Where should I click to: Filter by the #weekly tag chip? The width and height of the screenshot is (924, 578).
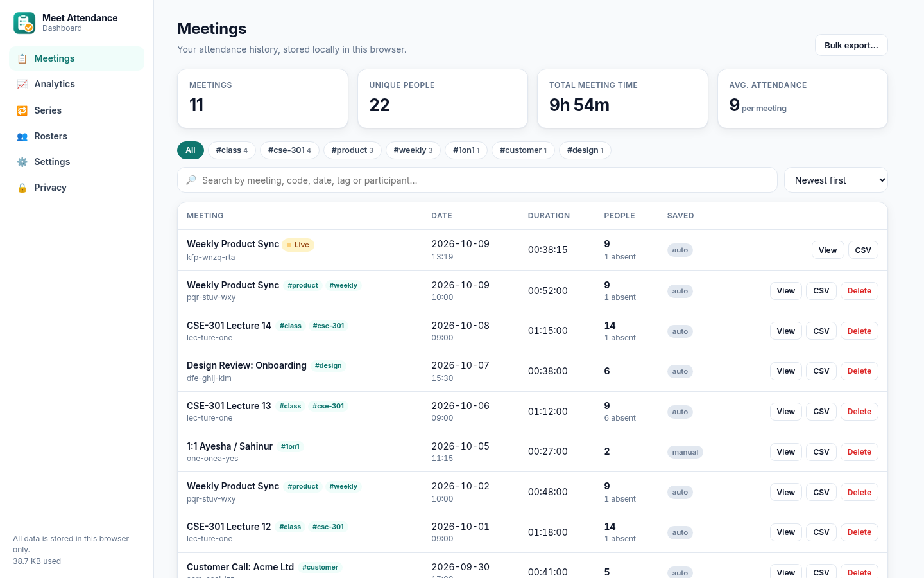[413, 150]
